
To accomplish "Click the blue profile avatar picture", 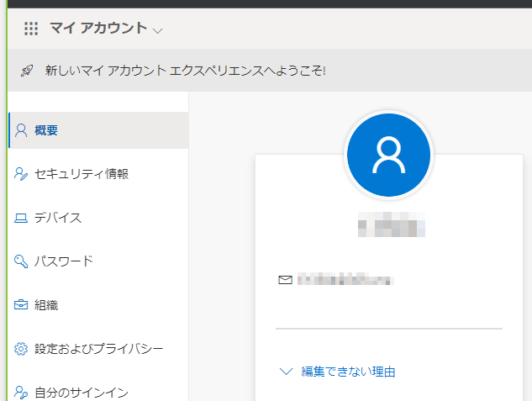I will pos(388,156).
